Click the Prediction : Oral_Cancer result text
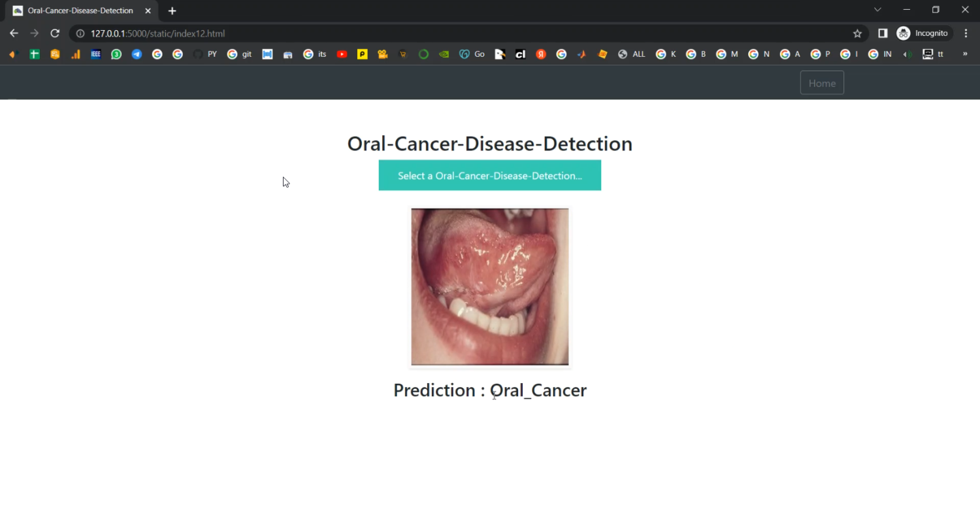Image resolution: width=980 pixels, height=519 pixels. click(490, 390)
